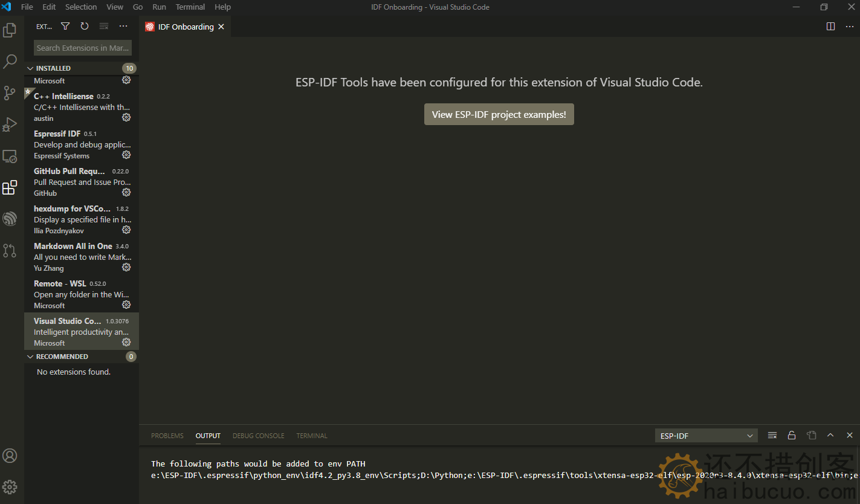Click View ESP-IDF project examples button
The height and width of the screenshot is (504, 860).
(499, 114)
